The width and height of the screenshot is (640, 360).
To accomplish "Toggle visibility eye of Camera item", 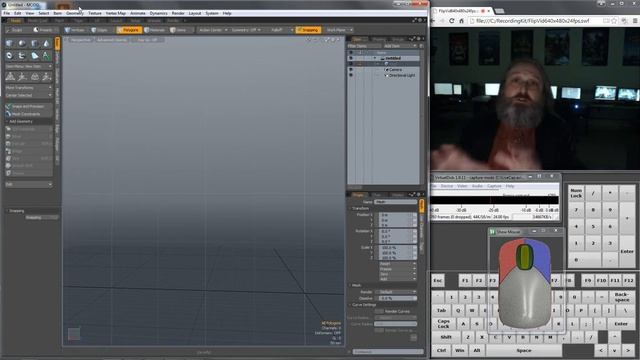I will tap(351, 70).
